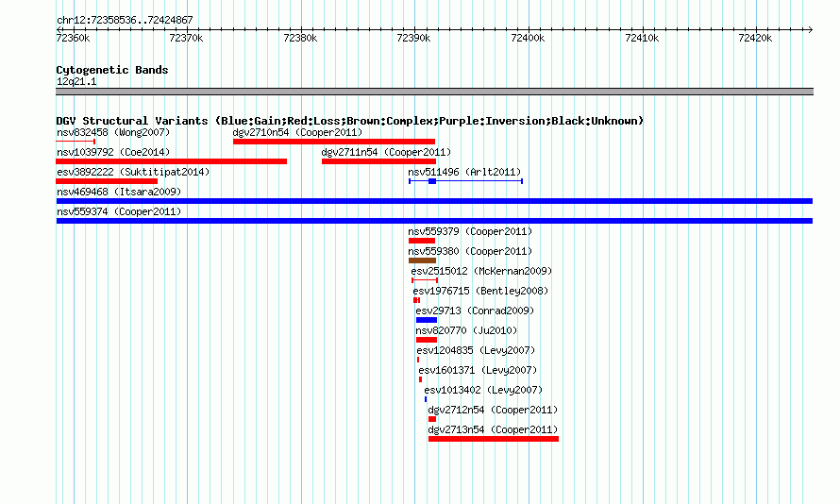
Task: Click the 72390k ruler tick label
Action: (413, 38)
